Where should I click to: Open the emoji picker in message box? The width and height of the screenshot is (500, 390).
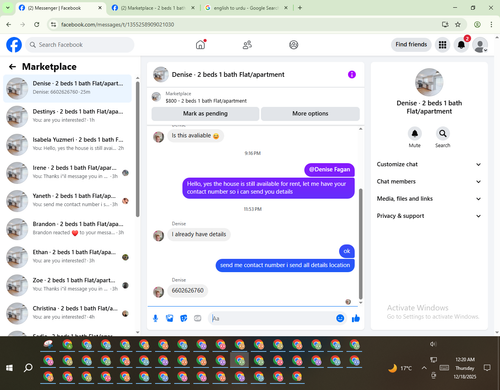pyautogui.click(x=340, y=318)
